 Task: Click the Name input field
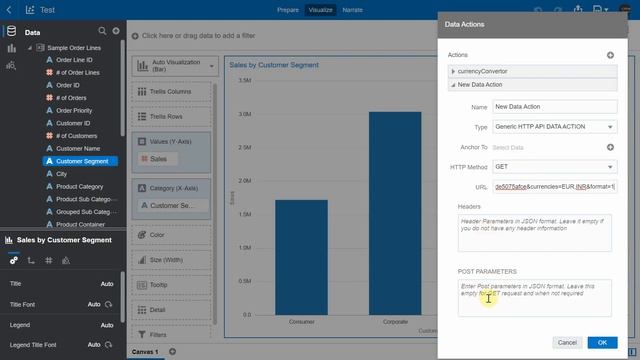555,107
